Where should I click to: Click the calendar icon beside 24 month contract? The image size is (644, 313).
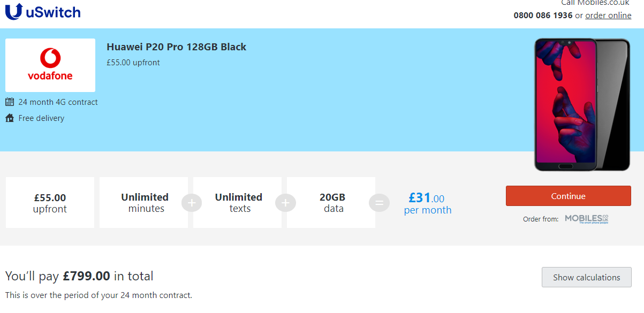tap(10, 102)
